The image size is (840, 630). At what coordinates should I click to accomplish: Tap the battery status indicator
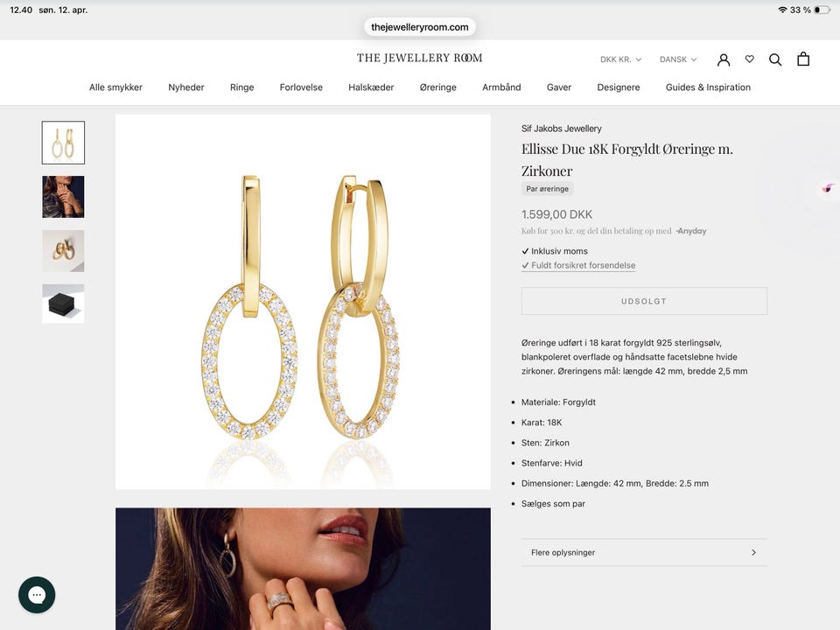[x=821, y=10]
